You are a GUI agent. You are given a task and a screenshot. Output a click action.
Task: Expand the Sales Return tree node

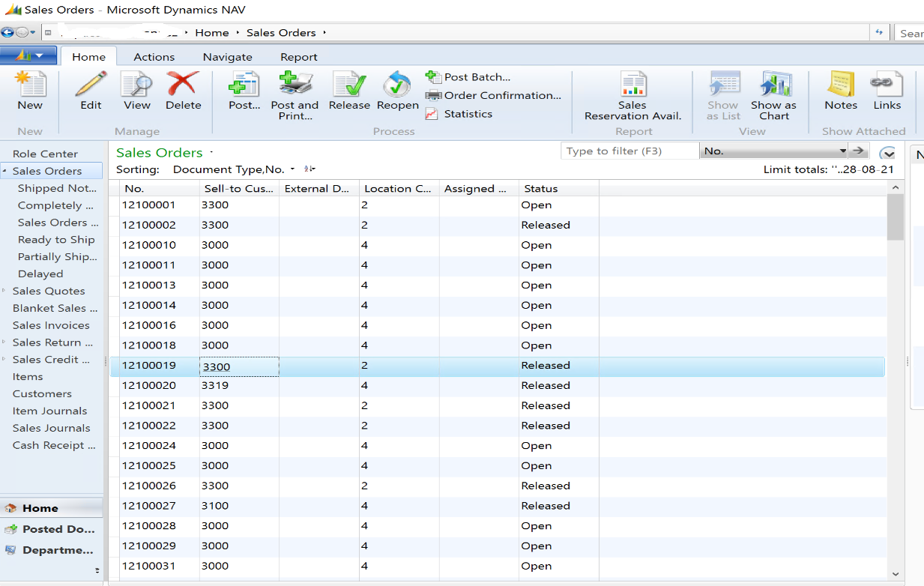[4, 342]
